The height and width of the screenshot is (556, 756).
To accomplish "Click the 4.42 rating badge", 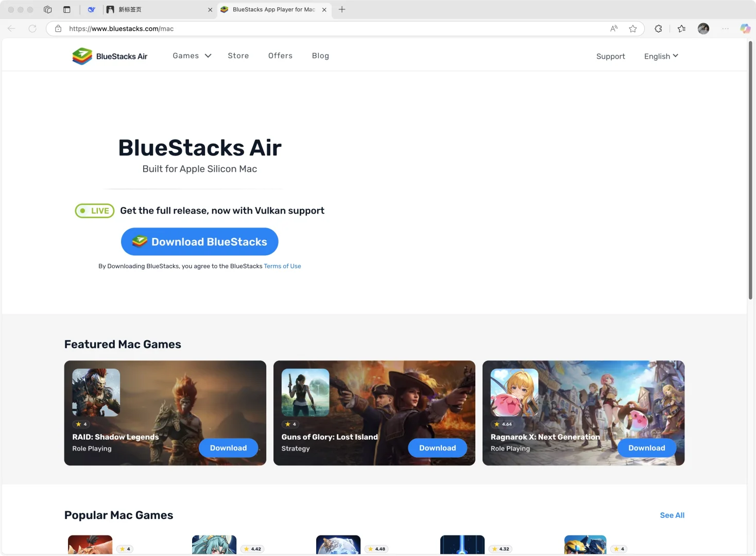I will click(252, 549).
